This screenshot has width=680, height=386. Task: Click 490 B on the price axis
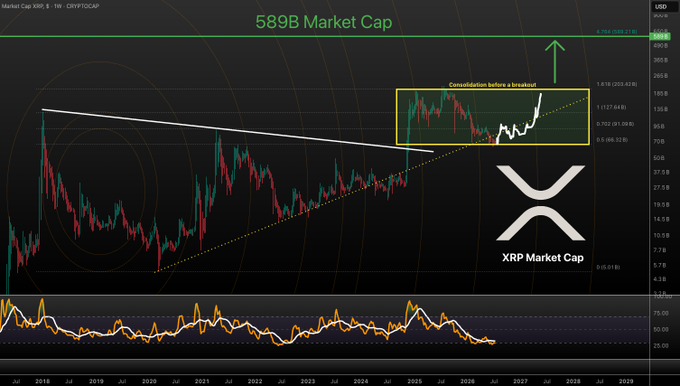tap(660, 46)
